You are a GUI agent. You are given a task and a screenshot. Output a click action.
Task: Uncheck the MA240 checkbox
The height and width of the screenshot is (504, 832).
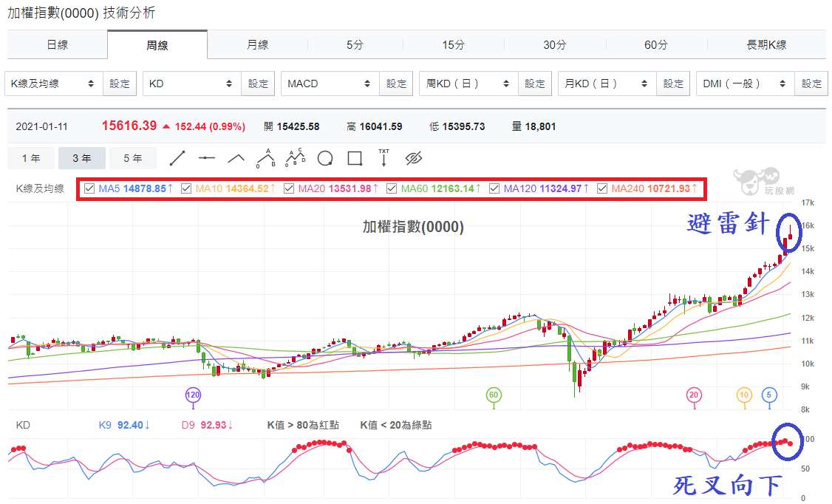point(602,188)
